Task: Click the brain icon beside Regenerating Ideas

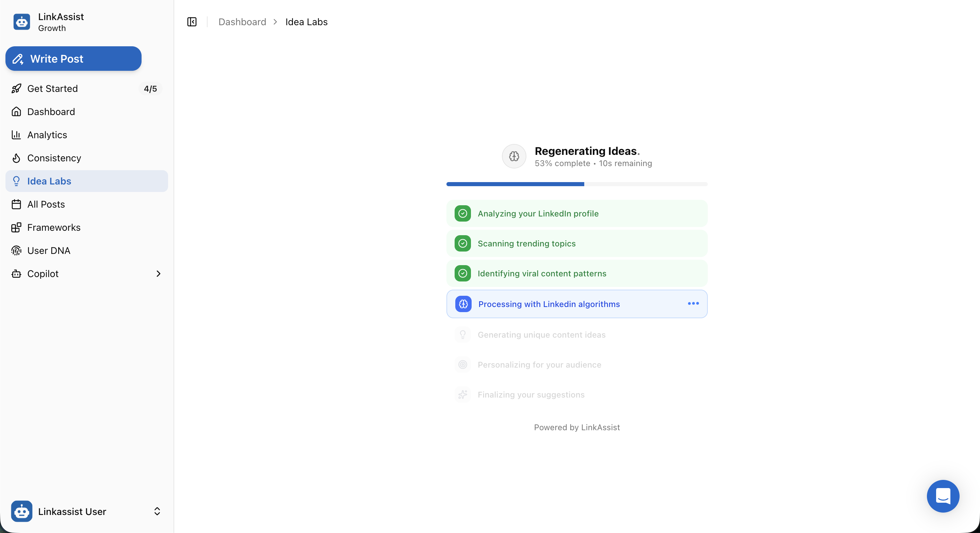Action: pos(514,156)
